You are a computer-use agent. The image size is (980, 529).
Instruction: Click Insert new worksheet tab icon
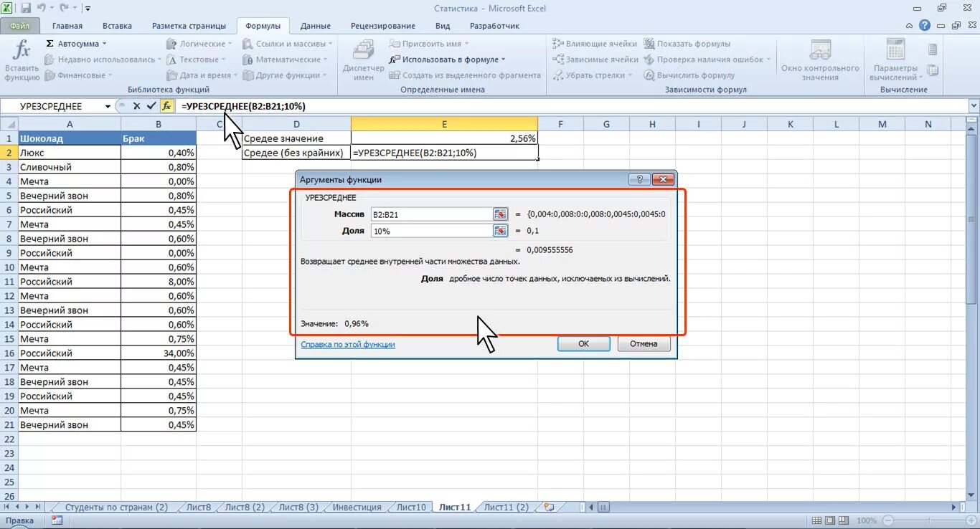coord(549,507)
